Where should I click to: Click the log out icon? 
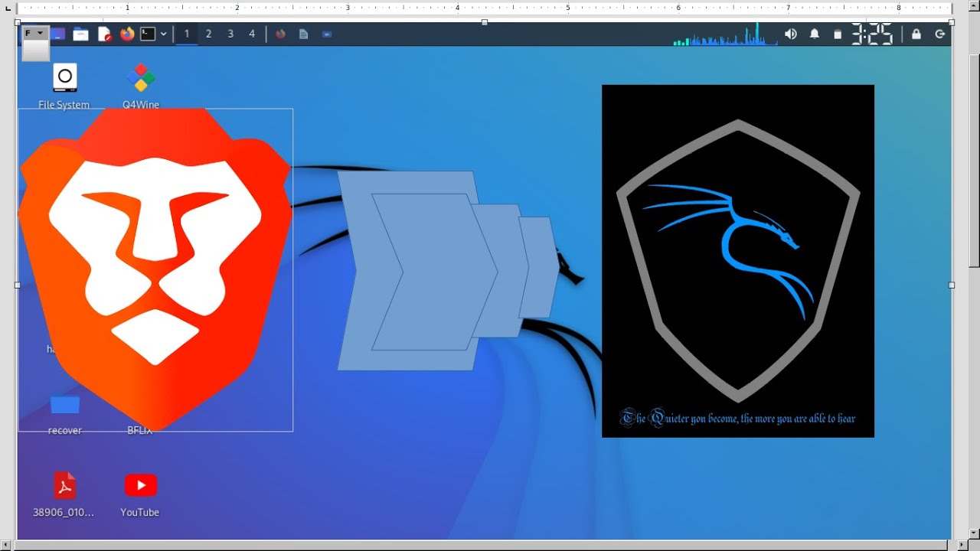(940, 34)
